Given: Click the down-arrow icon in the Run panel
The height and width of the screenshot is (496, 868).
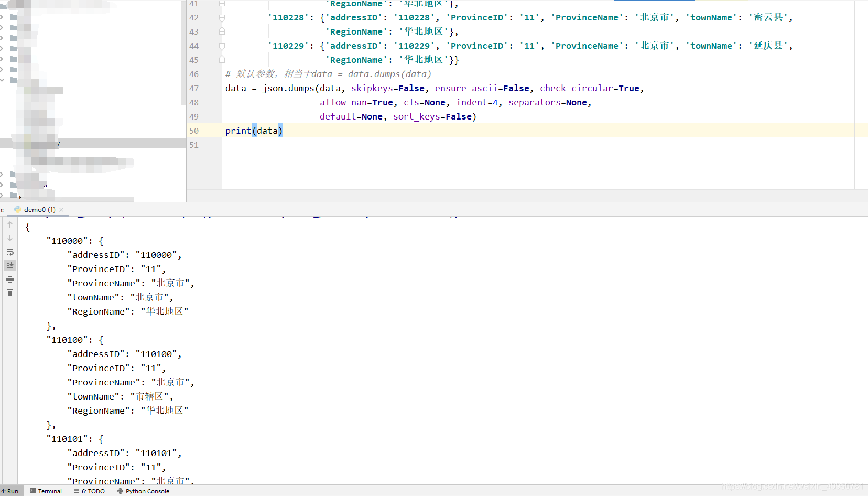Looking at the screenshot, I should (10, 238).
